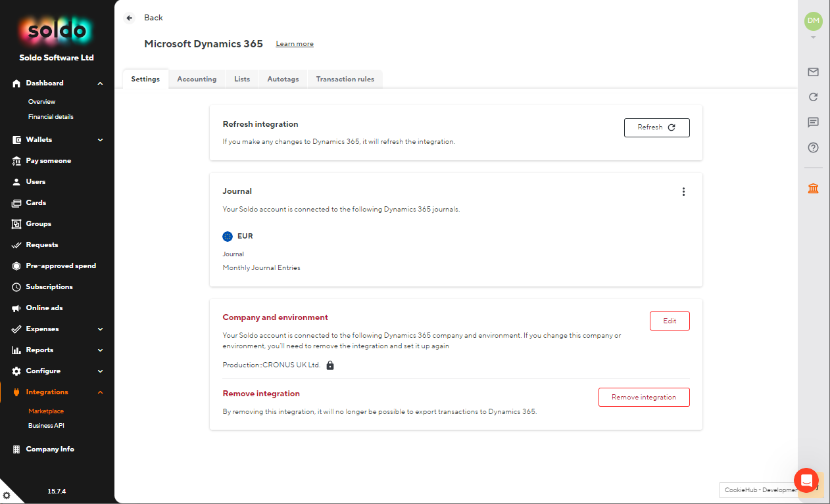
Task: Click the Expenses sidebar icon
Action: point(16,329)
